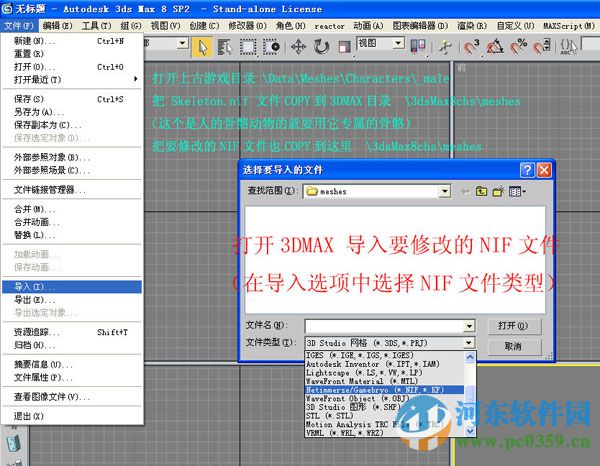Open the MAXScript menu

click(569, 26)
